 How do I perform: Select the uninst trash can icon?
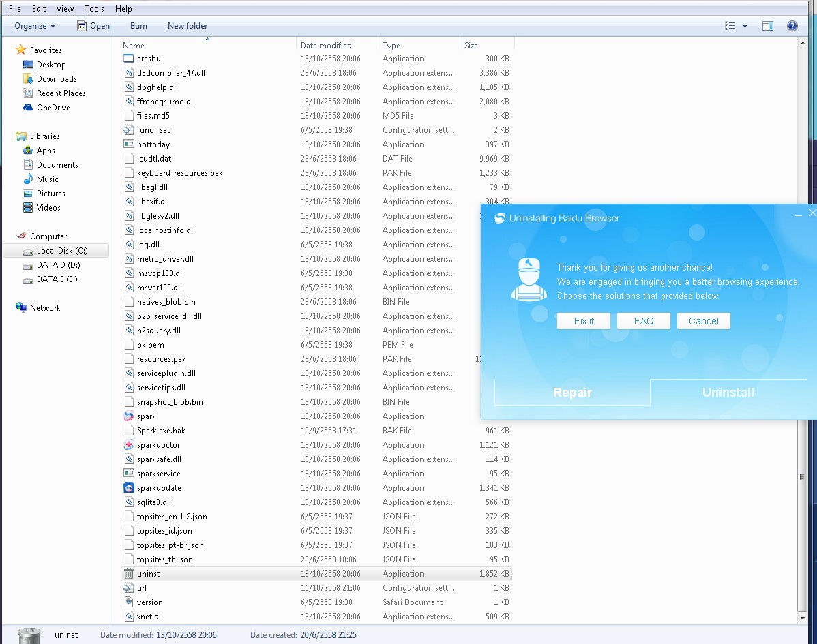pos(129,574)
